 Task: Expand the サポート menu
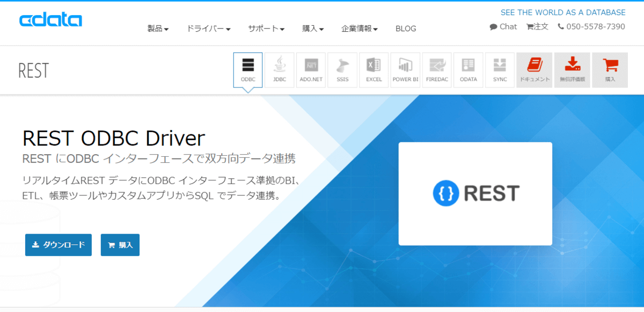point(266,28)
